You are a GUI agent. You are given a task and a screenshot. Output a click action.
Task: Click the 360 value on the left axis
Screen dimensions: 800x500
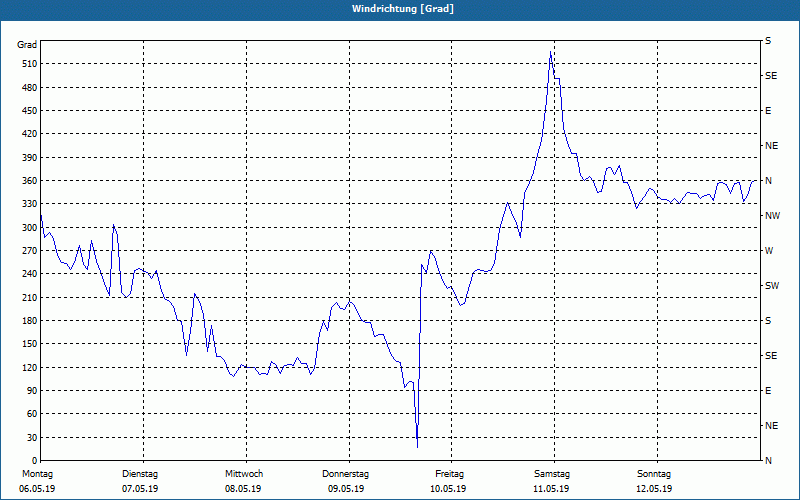(x=28, y=181)
